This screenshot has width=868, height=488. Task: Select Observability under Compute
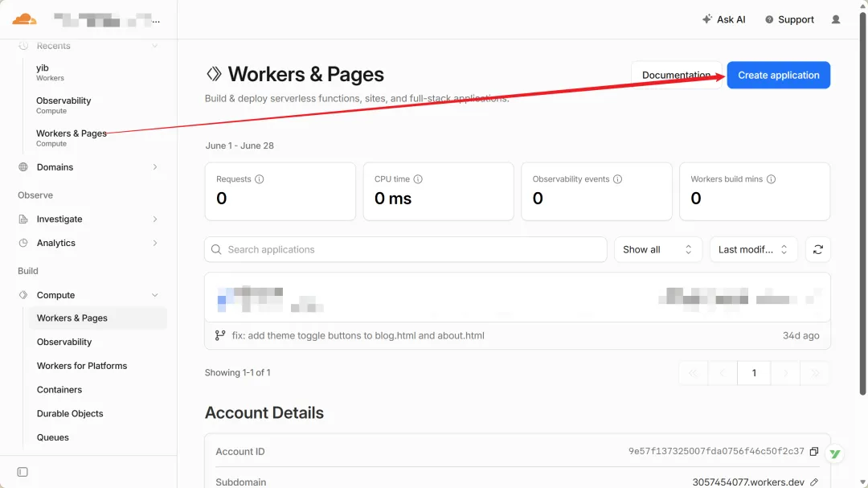64,342
